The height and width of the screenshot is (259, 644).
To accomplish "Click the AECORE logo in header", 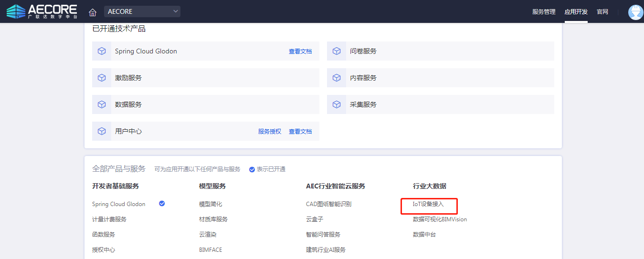I will point(42,11).
